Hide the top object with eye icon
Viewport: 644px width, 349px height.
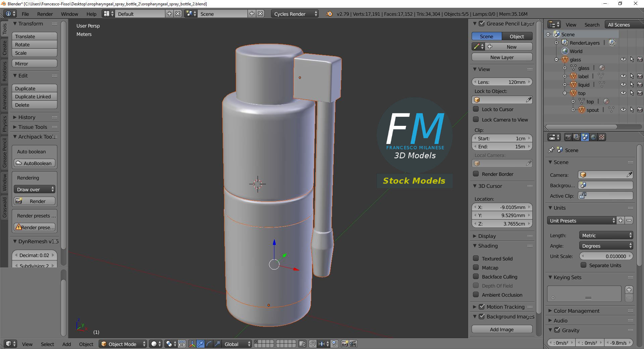[623, 93]
